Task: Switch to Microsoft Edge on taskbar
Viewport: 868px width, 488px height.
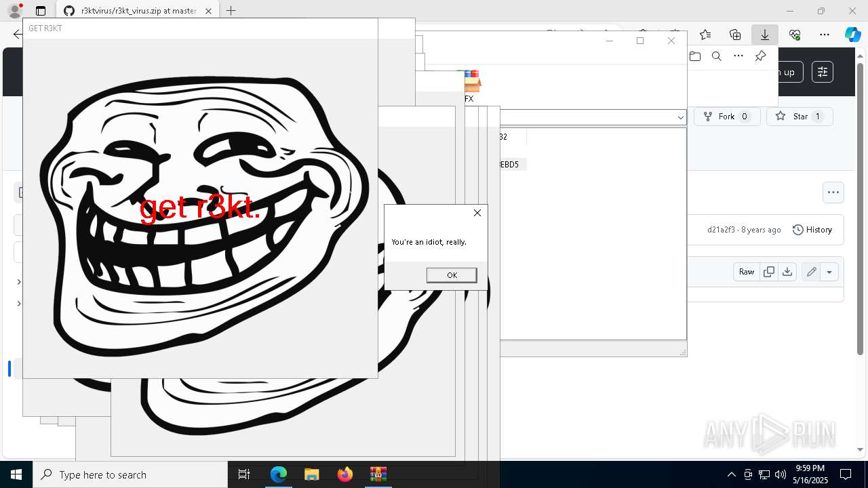Action: 279,474
